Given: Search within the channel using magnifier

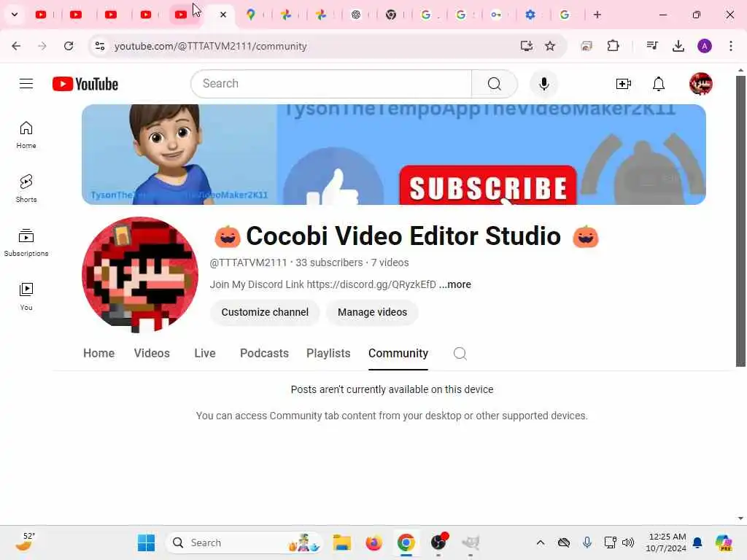Looking at the screenshot, I should 460,354.
